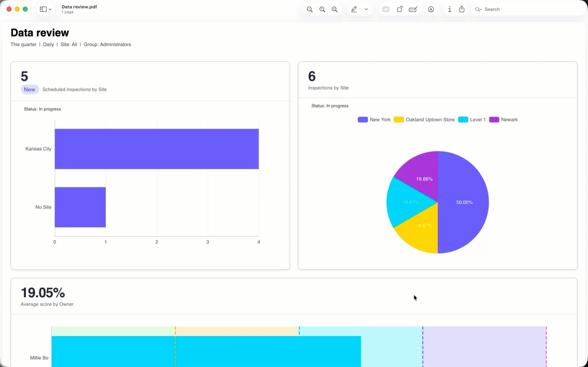588x367 pixels.
Task: Select the highlight pen tool
Action: tap(354, 9)
